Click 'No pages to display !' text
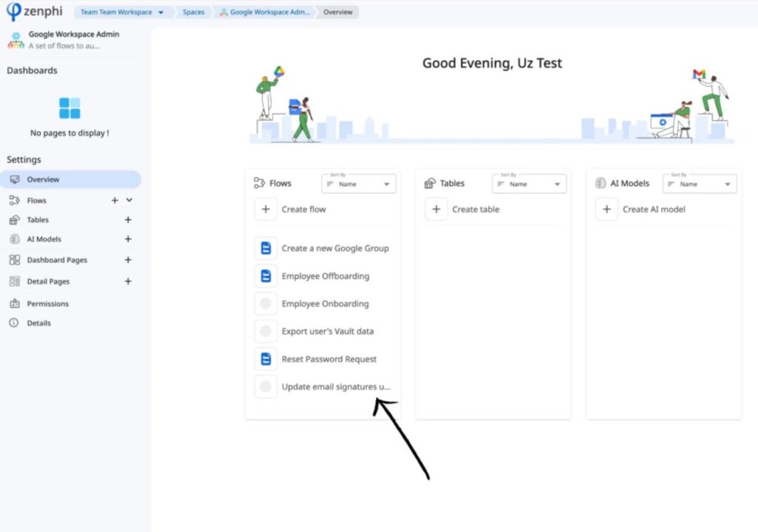The height and width of the screenshot is (532, 758). [70, 133]
